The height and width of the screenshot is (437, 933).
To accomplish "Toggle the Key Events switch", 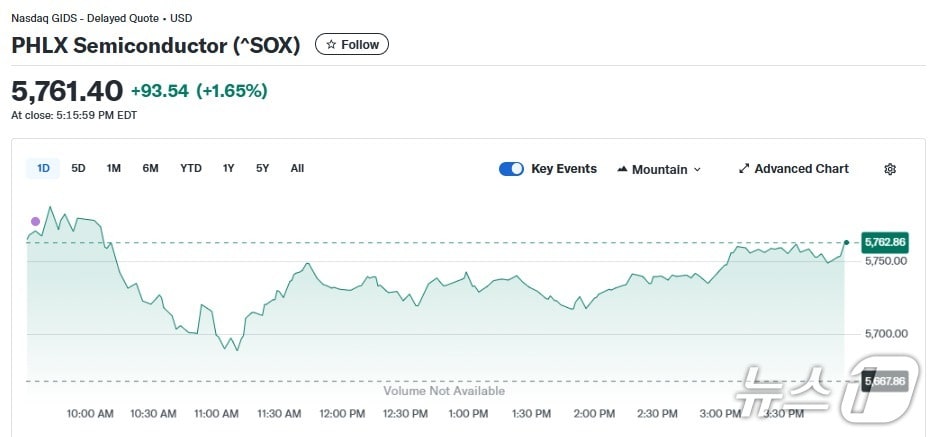I will pos(511,169).
